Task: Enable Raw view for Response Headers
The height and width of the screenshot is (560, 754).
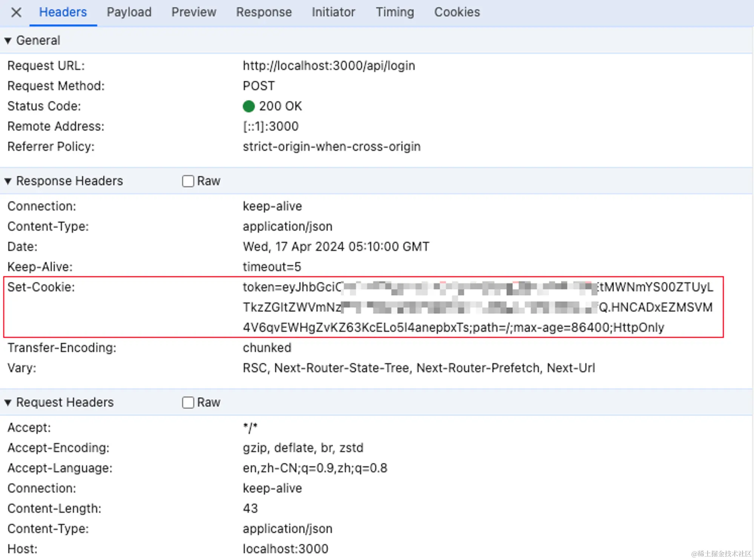Action: point(188,181)
